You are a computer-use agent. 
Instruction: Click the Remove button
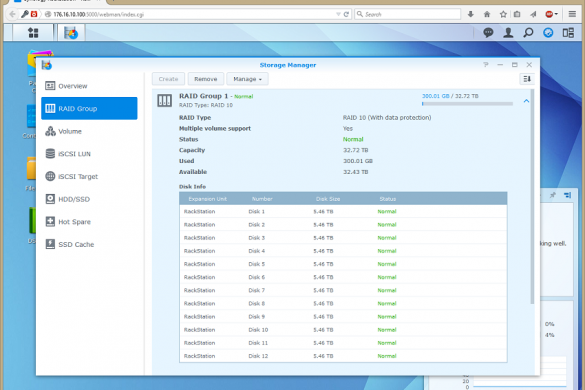click(206, 79)
